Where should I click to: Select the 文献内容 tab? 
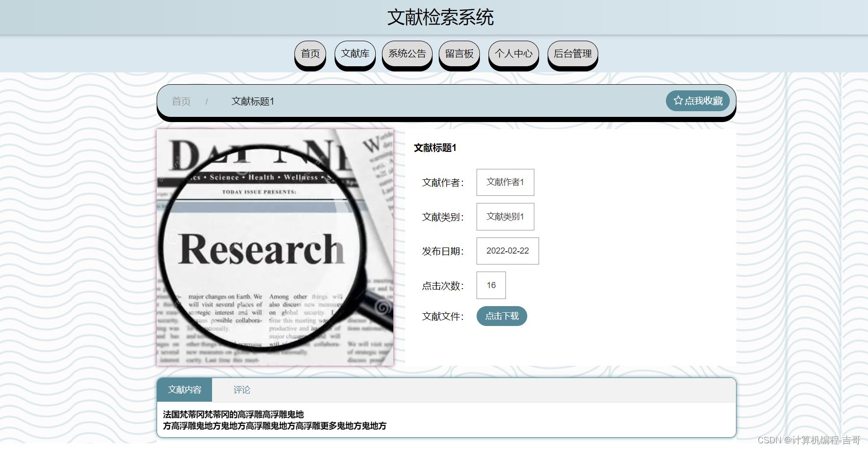click(185, 390)
